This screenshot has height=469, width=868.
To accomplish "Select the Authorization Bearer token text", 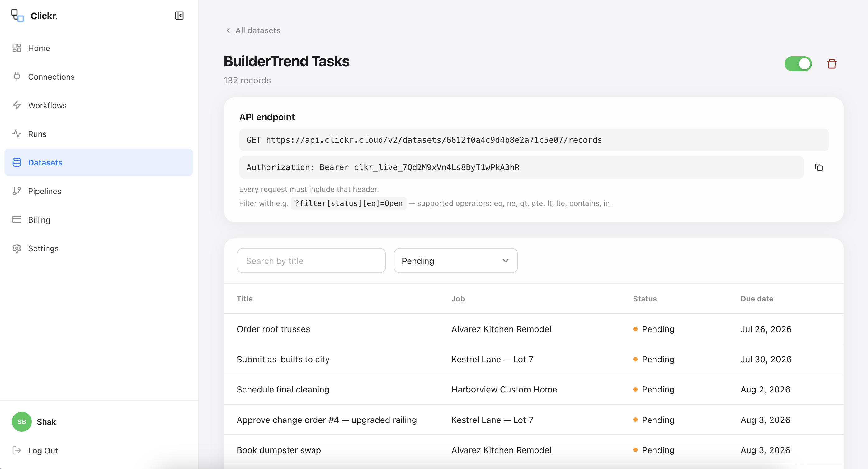I will coord(383,167).
